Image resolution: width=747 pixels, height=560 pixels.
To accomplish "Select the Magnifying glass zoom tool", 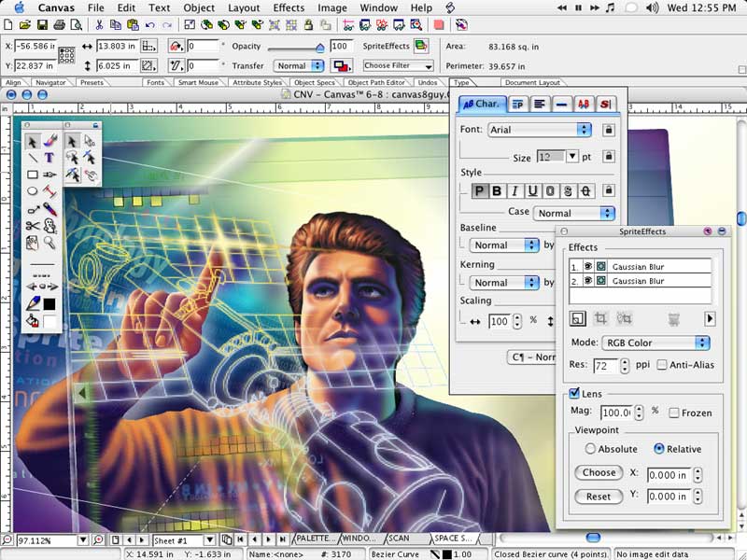I will (x=49, y=242).
